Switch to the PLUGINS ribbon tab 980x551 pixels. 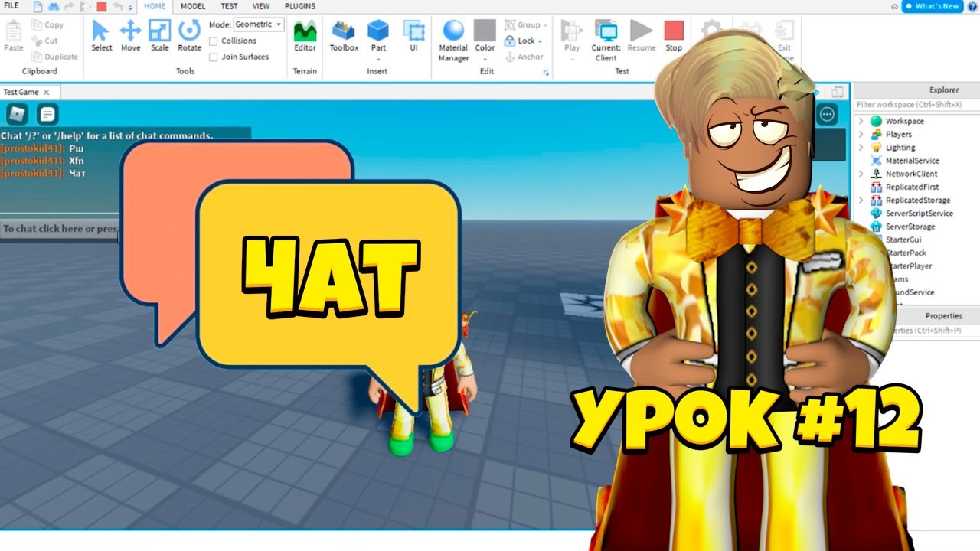coord(299,6)
